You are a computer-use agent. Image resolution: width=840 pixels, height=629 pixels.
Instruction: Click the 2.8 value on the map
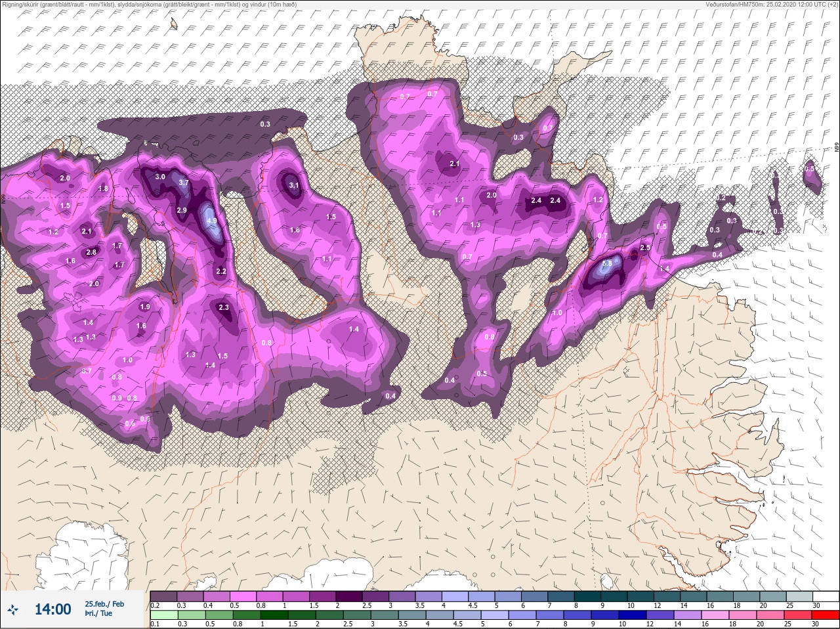(x=91, y=252)
